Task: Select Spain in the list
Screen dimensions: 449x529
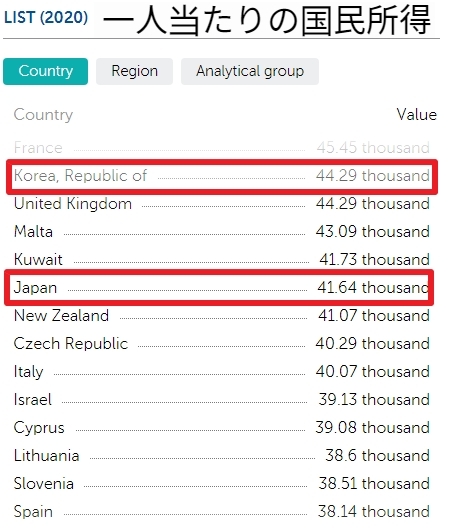Action: [x=222, y=512]
